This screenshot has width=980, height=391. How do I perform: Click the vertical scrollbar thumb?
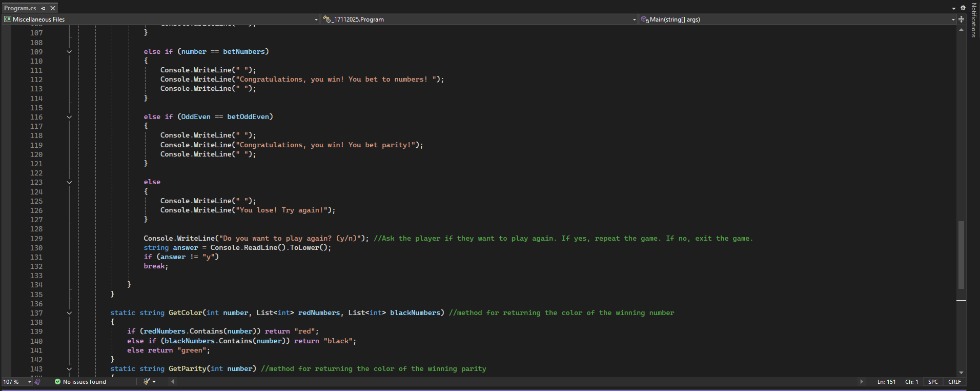[961, 254]
